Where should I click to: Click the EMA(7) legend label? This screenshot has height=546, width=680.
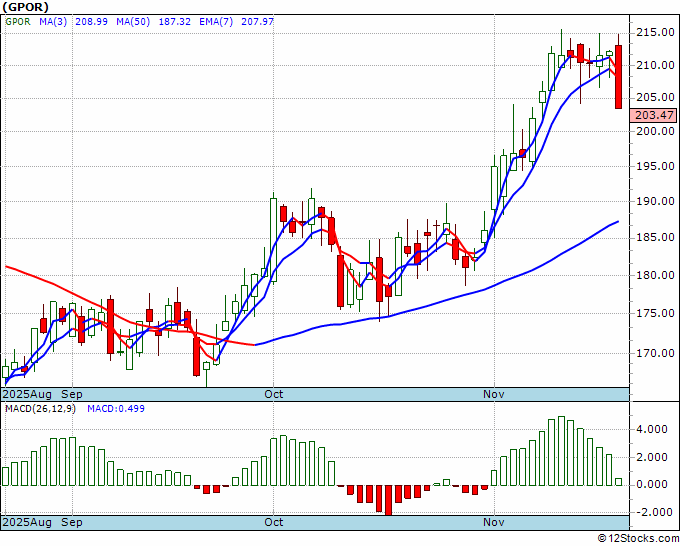pos(216,21)
